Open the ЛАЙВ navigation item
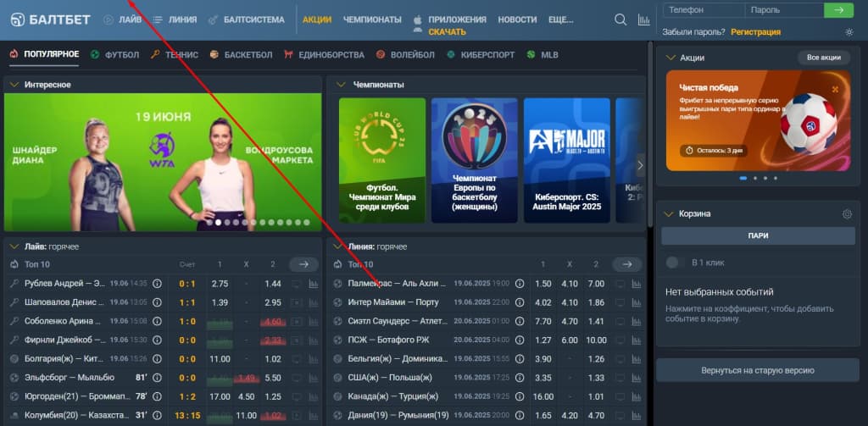868x426 pixels. 122,19
